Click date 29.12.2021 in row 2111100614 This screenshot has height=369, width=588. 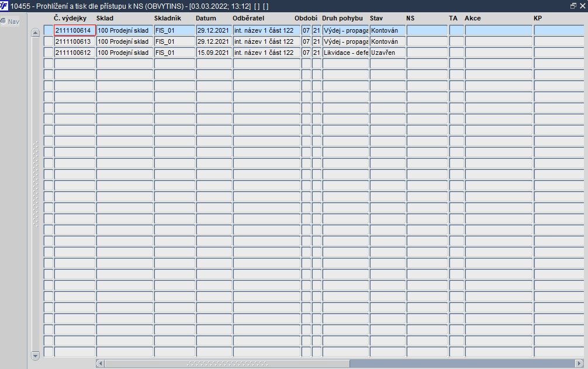pos(214,30)
